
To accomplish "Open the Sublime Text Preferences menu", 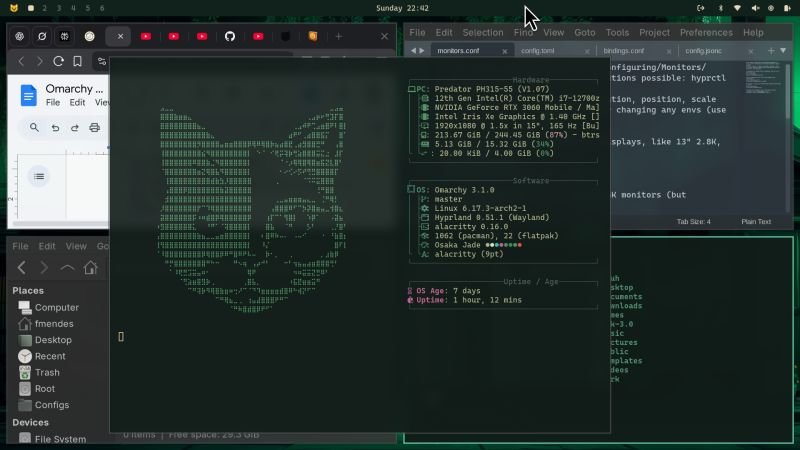I will [706, 33].
